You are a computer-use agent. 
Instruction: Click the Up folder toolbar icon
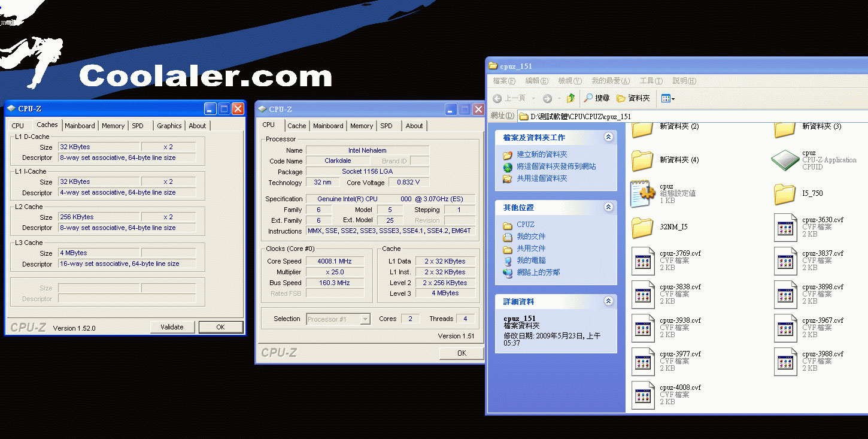(570, 98)
